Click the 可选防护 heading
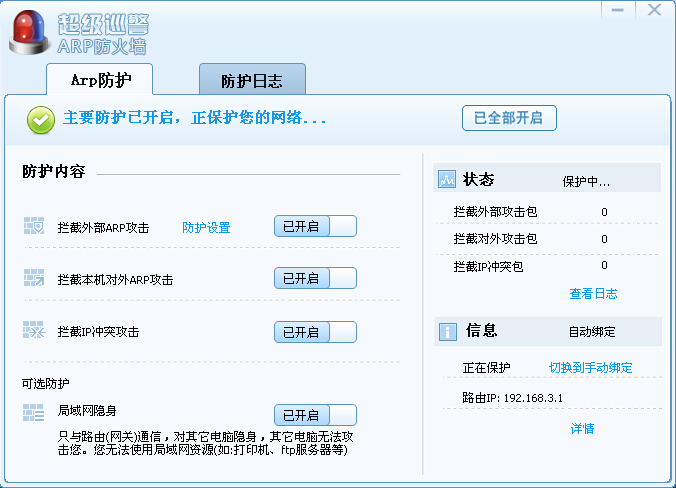 tap(45, 383)
